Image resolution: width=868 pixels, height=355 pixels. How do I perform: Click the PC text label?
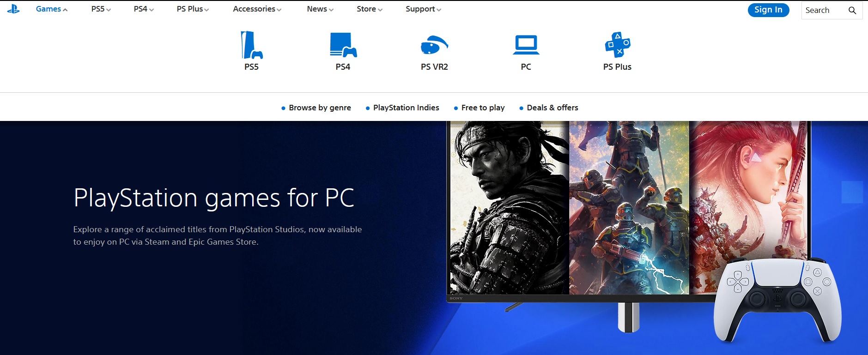[526, 67]
